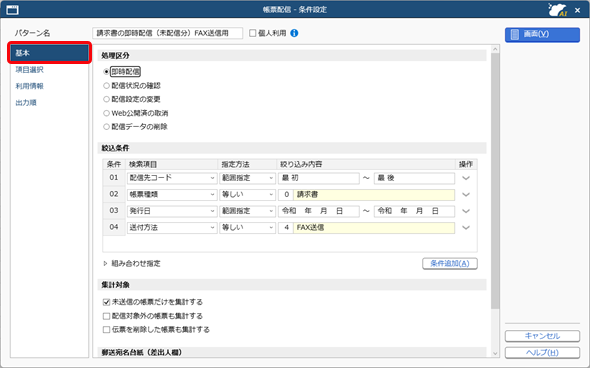This screenshot has height=368, width=590.
Task: Click the 最初 range start field
Action: point(319,178)
